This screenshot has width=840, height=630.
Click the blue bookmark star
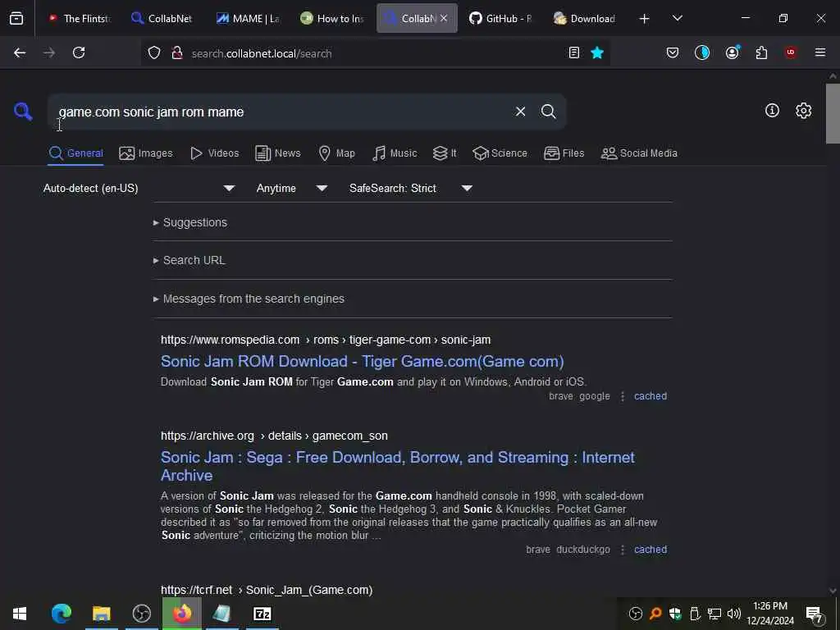coord(597,52)
